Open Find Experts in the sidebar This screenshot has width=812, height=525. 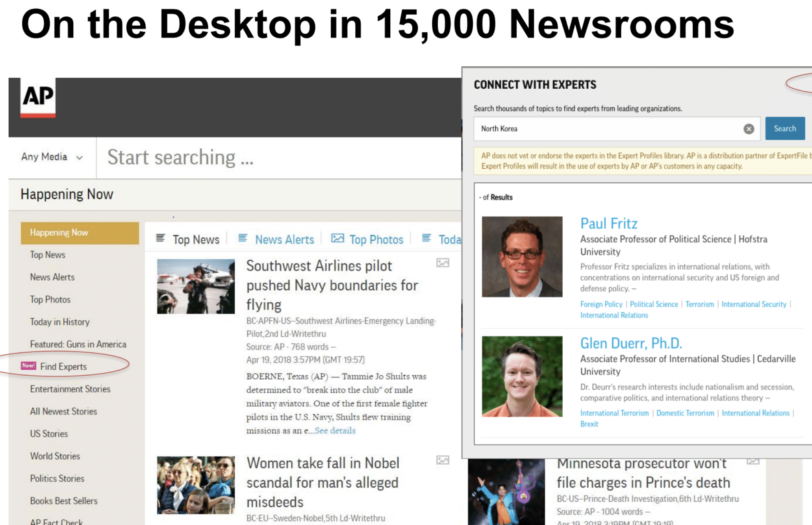pos(63,367)
